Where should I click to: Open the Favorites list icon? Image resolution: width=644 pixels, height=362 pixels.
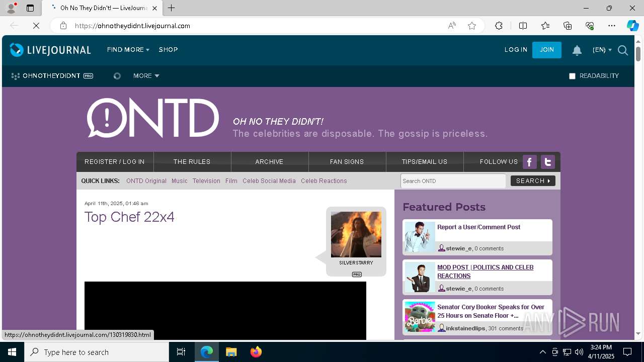[545, 26]
